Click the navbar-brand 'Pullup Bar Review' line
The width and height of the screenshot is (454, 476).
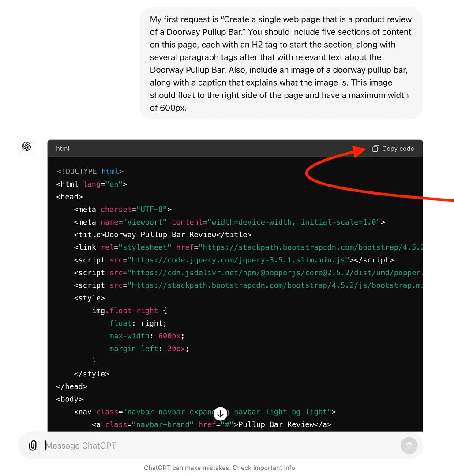click(x=212, y=425)
